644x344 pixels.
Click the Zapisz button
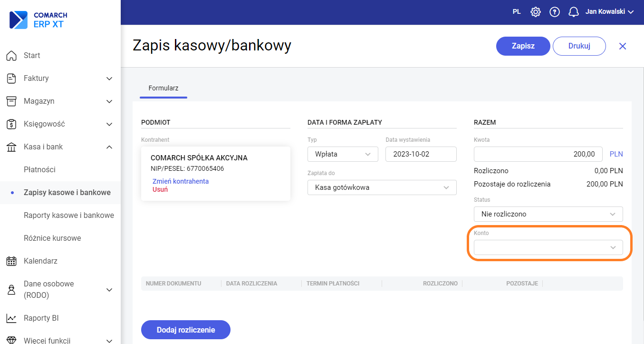pos(523,46)
